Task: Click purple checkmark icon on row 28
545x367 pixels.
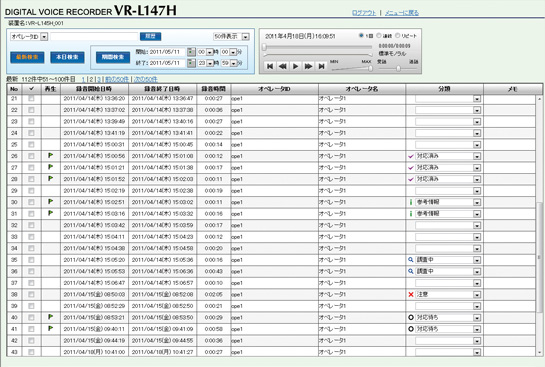Action: (411, 179)
